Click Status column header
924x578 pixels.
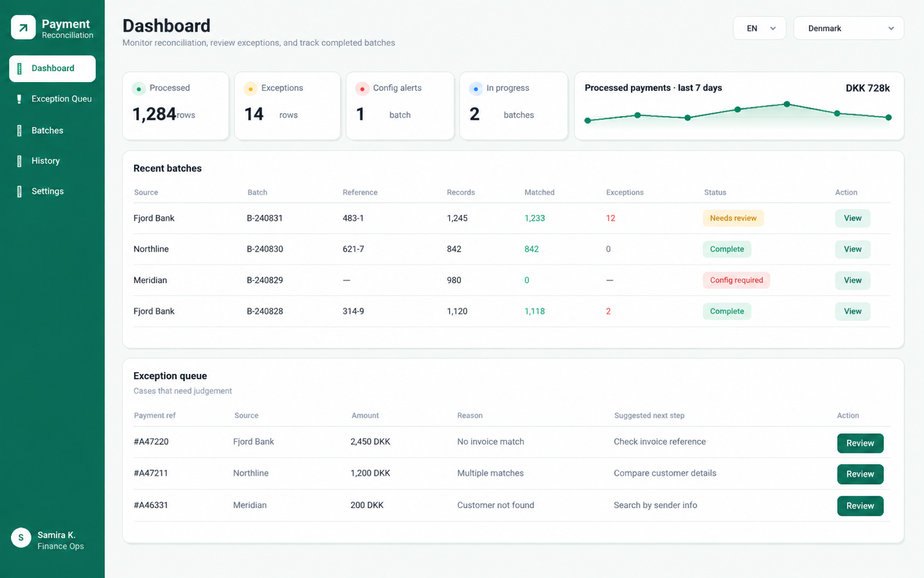tap(715, 192)
